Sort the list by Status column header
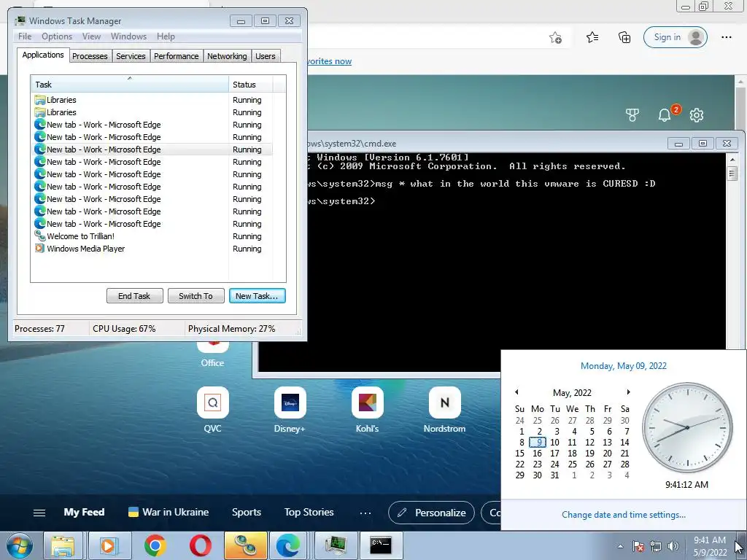This screenshot has height=560, width=747. tap(251, 85)
